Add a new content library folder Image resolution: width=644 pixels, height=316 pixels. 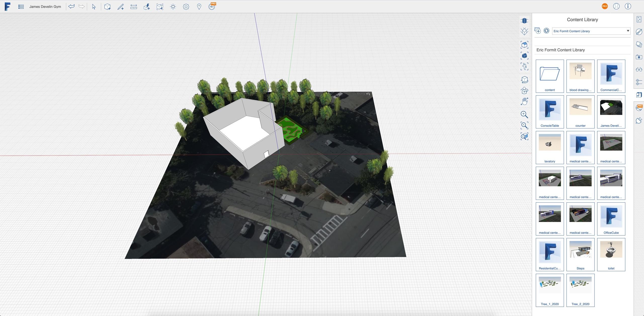click(538, 31)
